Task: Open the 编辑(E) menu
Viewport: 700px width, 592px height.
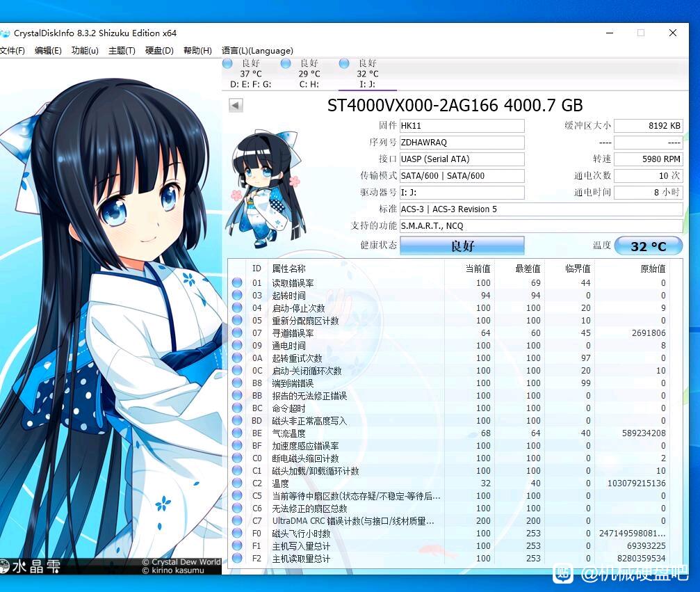Action: (x=48, y=51)
